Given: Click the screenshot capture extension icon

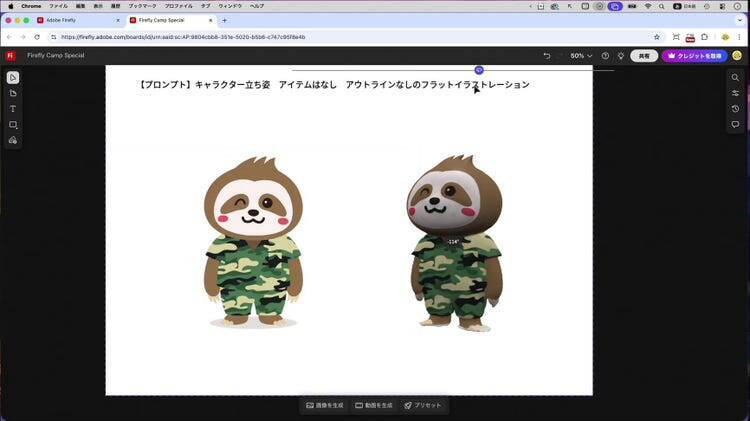Looking at the screenshot, I should click(x=676, y=37).
